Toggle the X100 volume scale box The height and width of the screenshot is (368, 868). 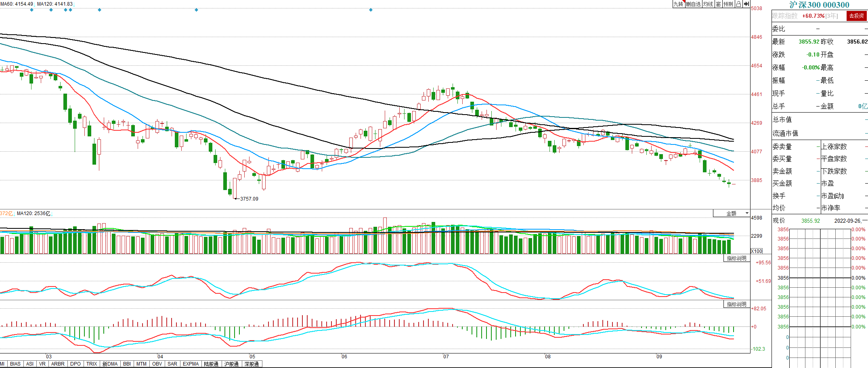(x=757, y=251)
